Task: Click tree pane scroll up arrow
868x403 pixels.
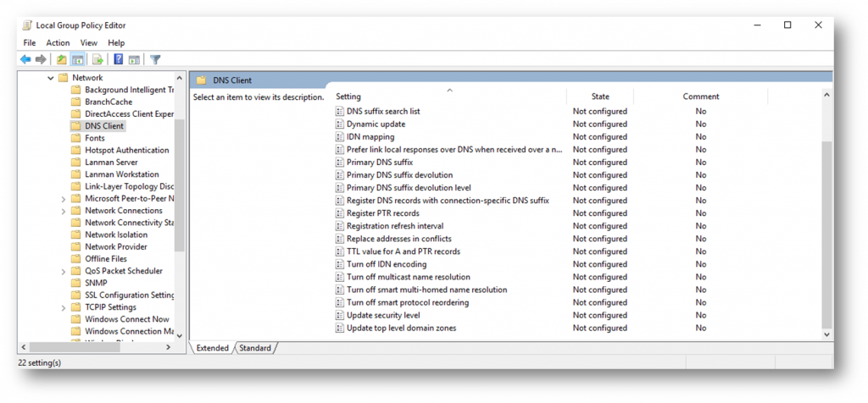Action: [x=179, y=79]
